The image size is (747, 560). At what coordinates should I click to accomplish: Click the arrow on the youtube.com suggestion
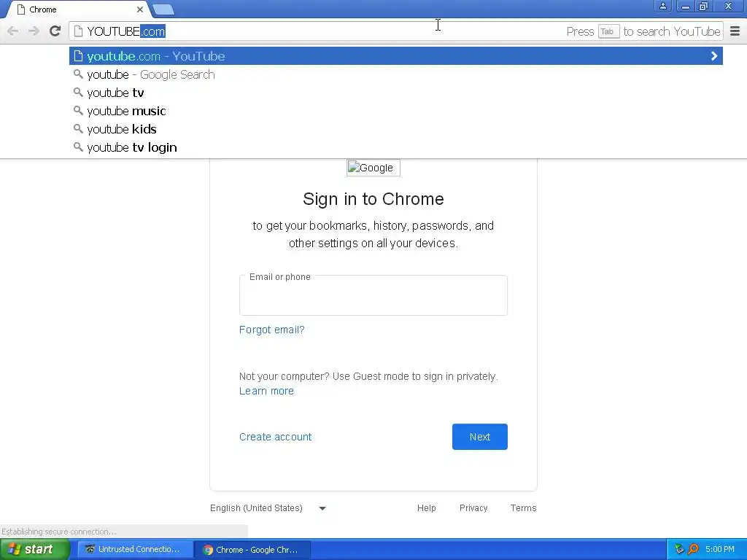click(713, 56)
